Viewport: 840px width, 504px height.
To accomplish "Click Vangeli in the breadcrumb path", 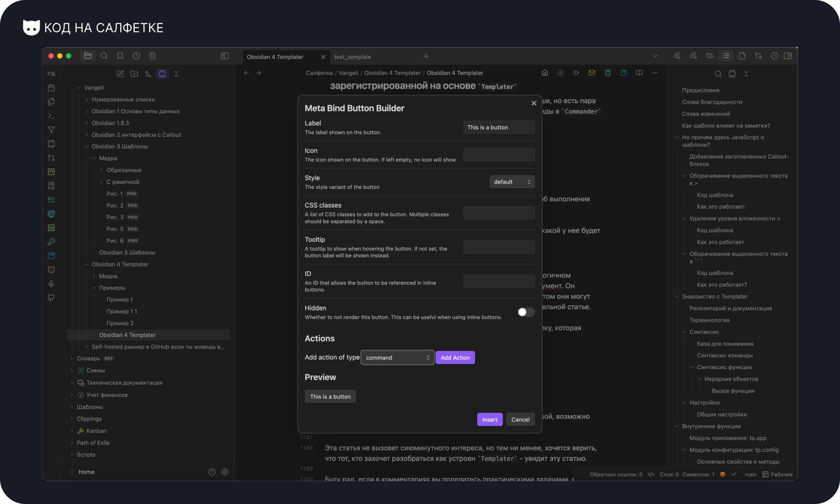I will pos(348,73).
